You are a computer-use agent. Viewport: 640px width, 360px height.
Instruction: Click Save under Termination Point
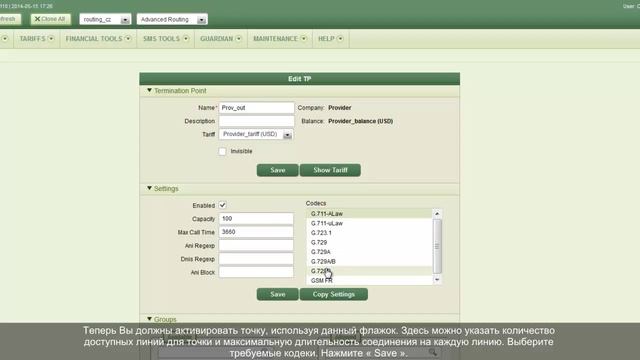278,170
